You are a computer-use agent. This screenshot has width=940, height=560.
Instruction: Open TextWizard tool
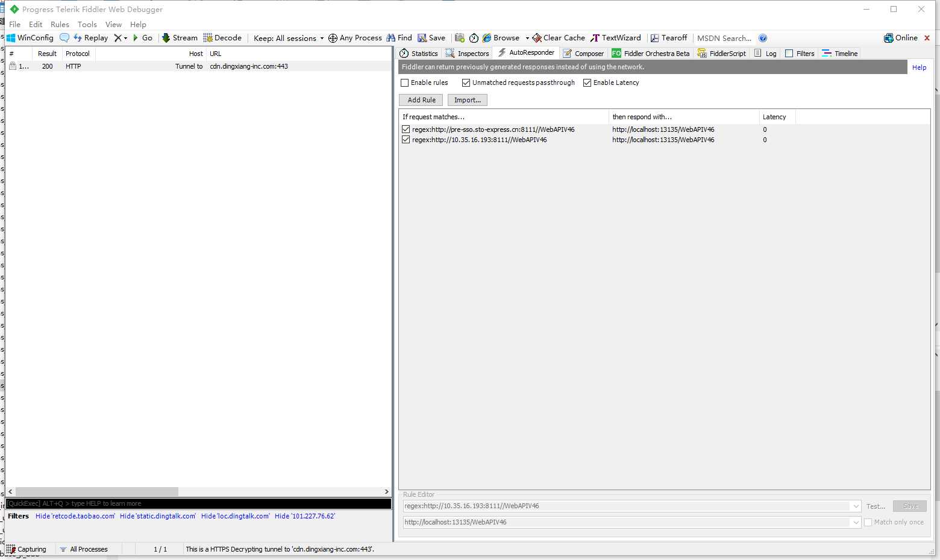616,38
